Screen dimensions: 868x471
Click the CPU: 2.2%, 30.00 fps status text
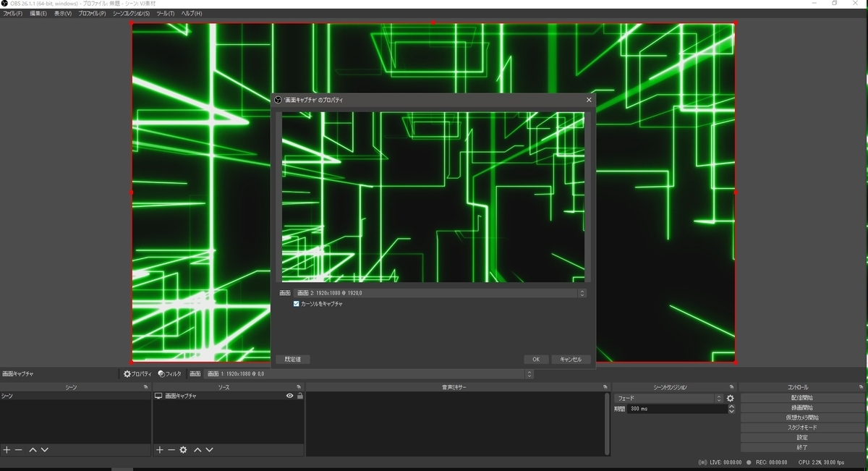coord(821,462)
